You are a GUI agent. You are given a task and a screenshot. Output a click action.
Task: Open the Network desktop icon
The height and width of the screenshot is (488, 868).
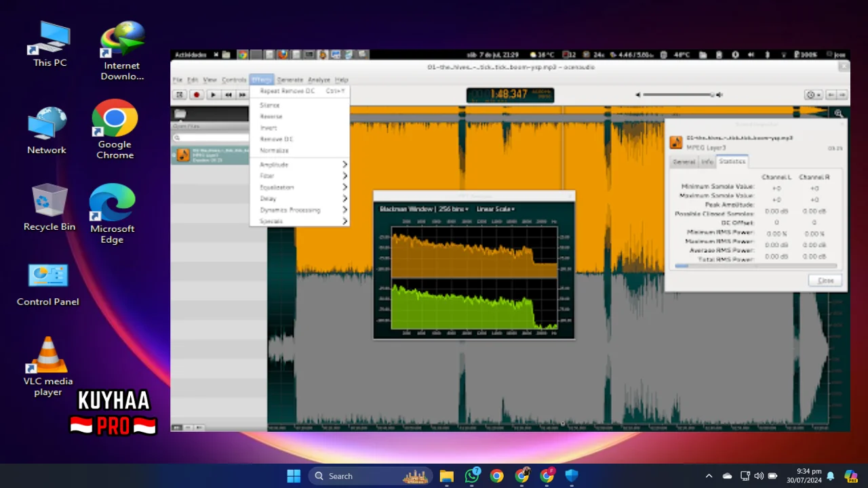pyautogui.click(x=47, y=130)
